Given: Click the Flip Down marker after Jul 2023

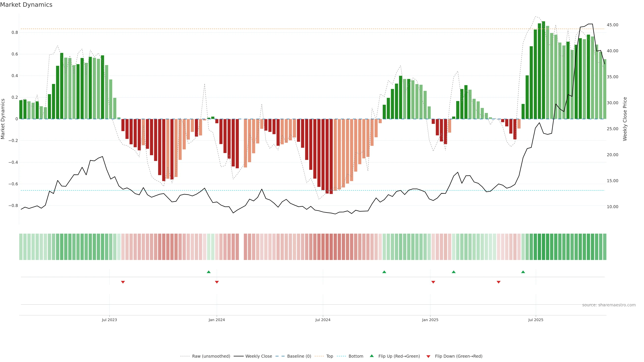Looking at the screenshot, I should [123, 282].
